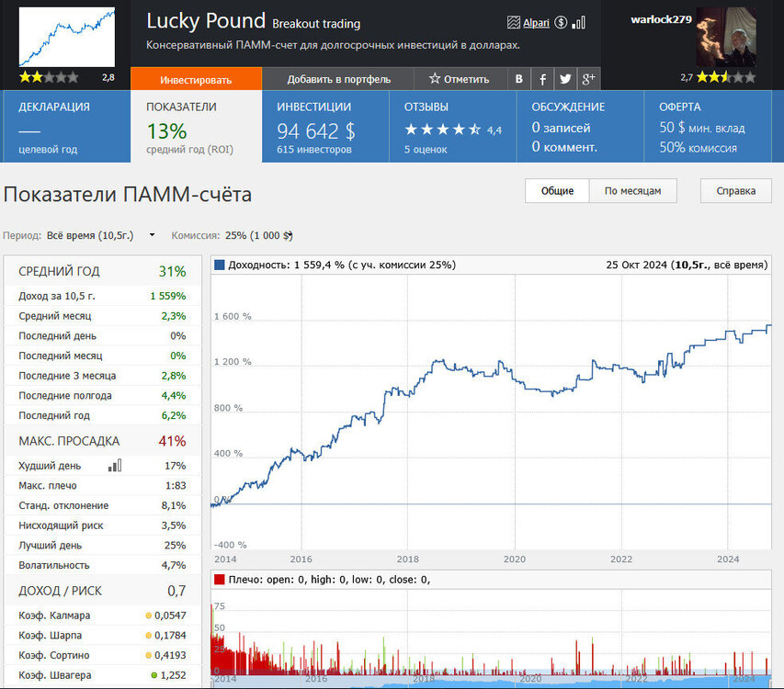Screen dimensions: 784x689
Task: Click the blue Доходность legend square
Action: 219,265
